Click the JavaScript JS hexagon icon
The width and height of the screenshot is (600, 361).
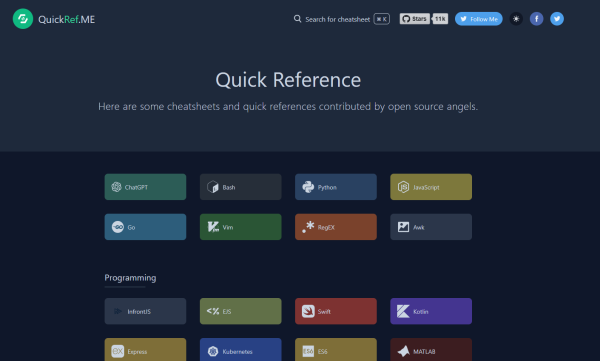click(403, 187)
